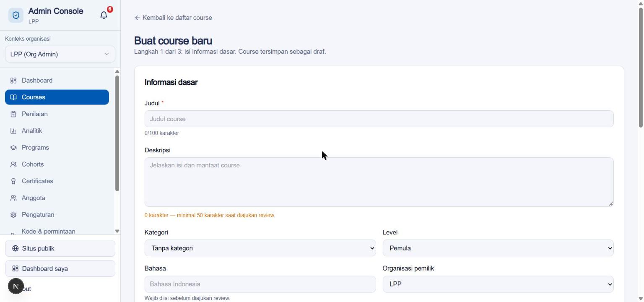Click the 'Wajib diisi sebelum diajukan review.' hint
Image resolution: width=644 pixels, height=302 pixels.
pyautogui.click(x=187, y=298)
